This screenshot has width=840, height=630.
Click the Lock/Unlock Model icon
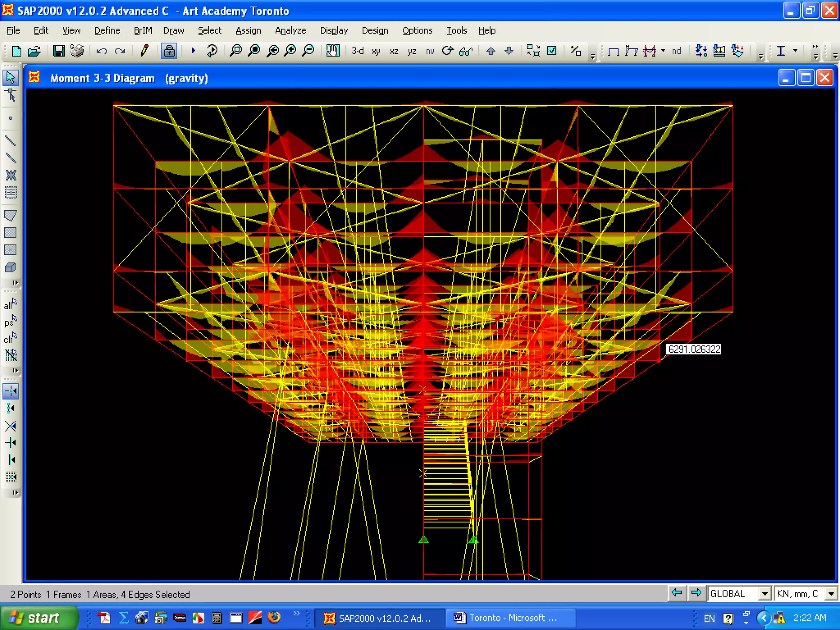pos(169,51)
